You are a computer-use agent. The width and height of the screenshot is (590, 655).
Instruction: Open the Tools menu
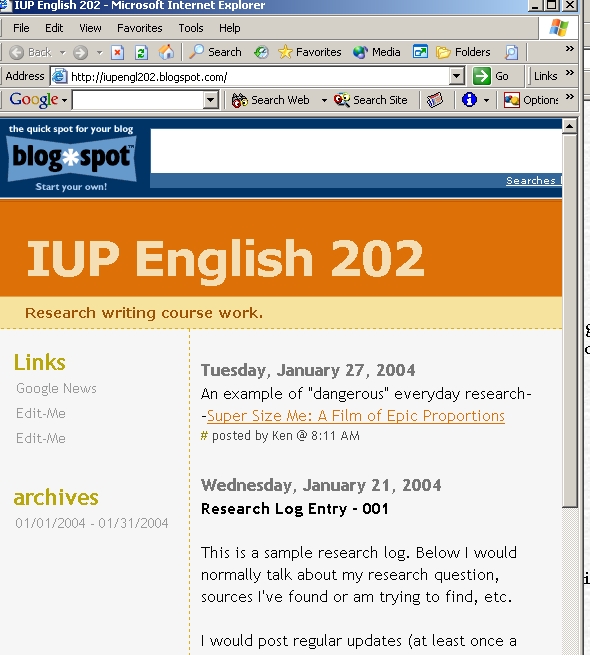pyautogui.click(x=191, y=28)
